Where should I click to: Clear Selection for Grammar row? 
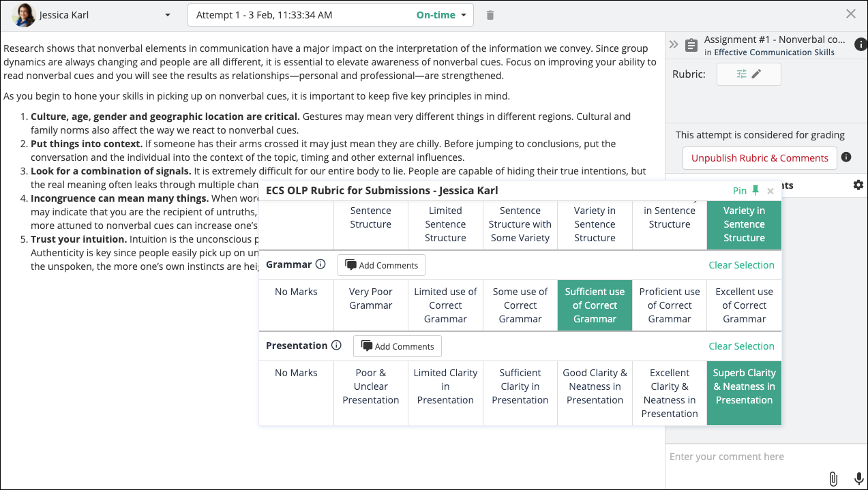[741, 265]
